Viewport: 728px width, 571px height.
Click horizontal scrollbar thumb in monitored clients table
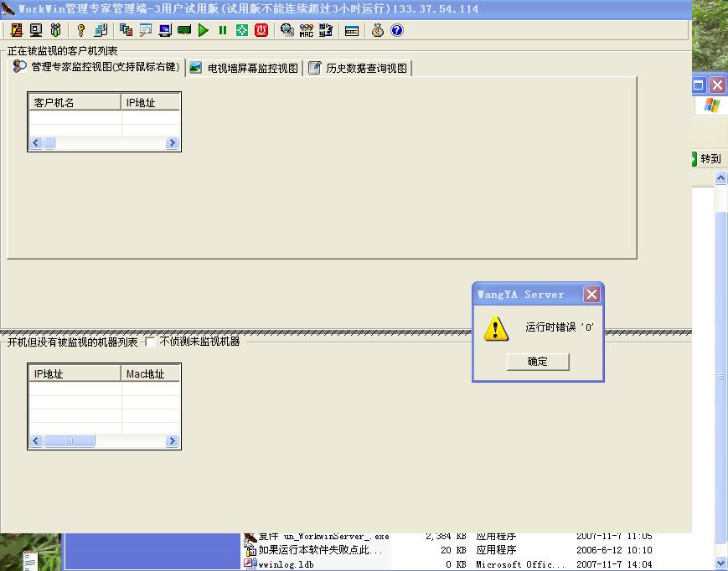pyautogui.click(x=49, y=143)
